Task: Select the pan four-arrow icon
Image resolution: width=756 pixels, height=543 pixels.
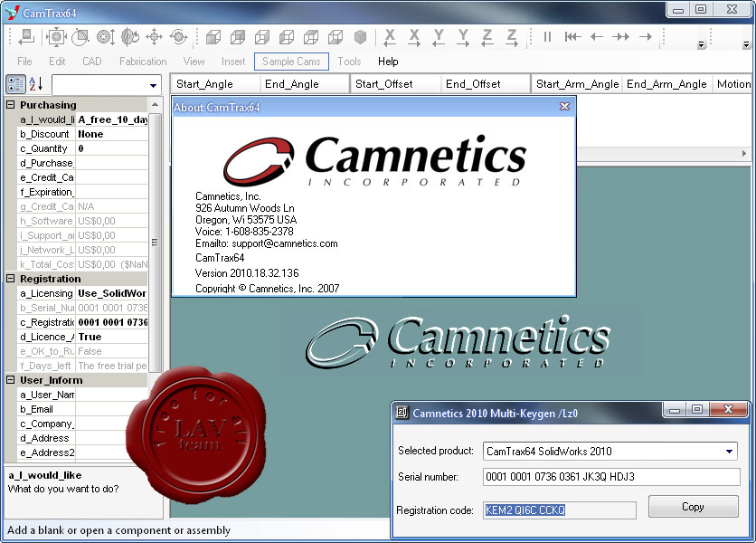Action: (155, 37)
